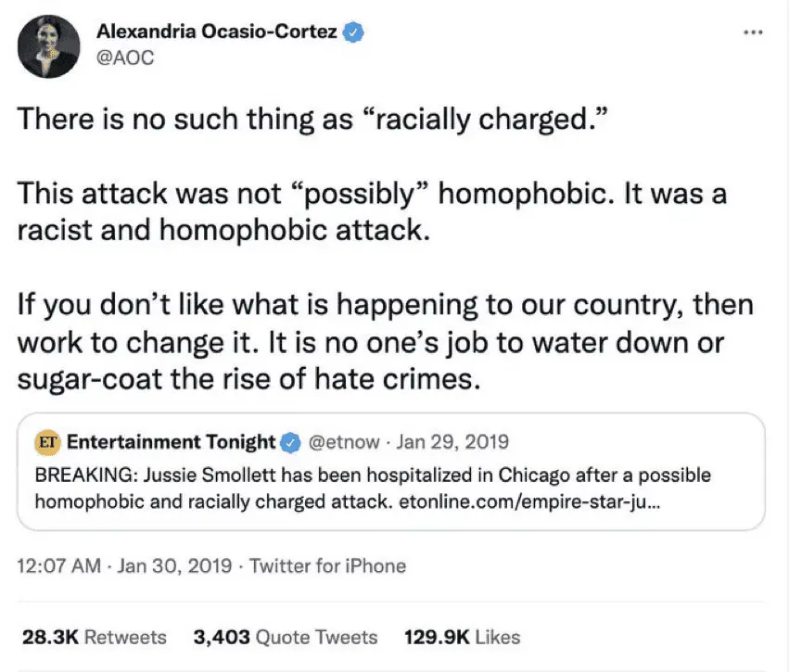Click the @etnow handle
The image size is (789, 672).
(342, 442)
